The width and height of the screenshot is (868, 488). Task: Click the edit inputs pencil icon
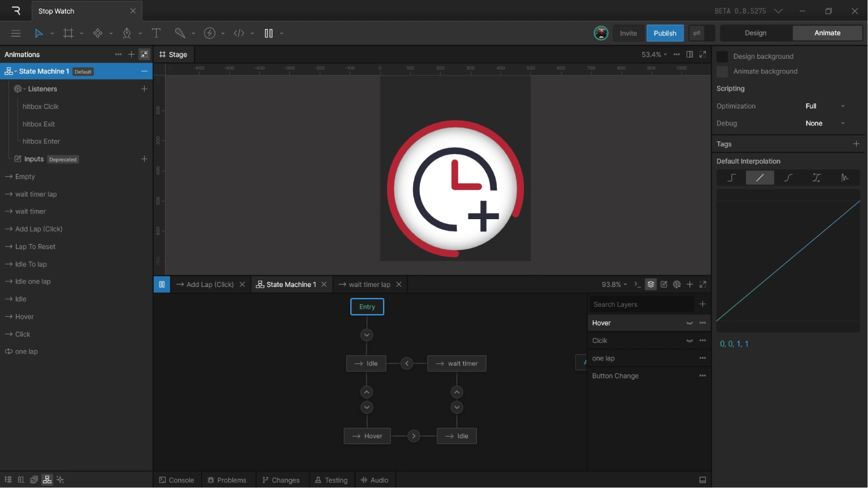(664, 284)
